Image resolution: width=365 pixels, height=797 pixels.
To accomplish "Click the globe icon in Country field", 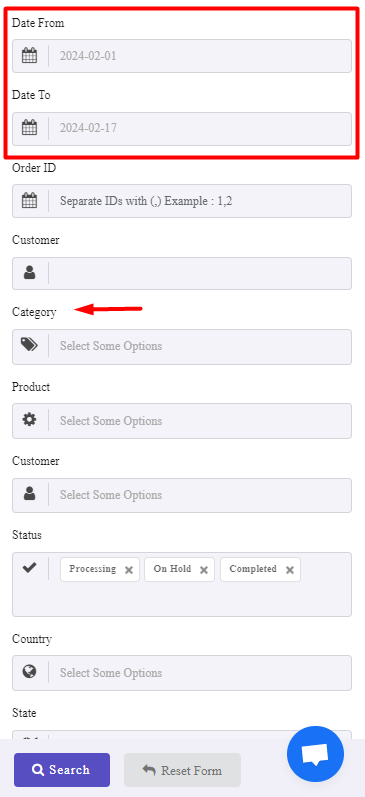I will click(x=29, y=672).
